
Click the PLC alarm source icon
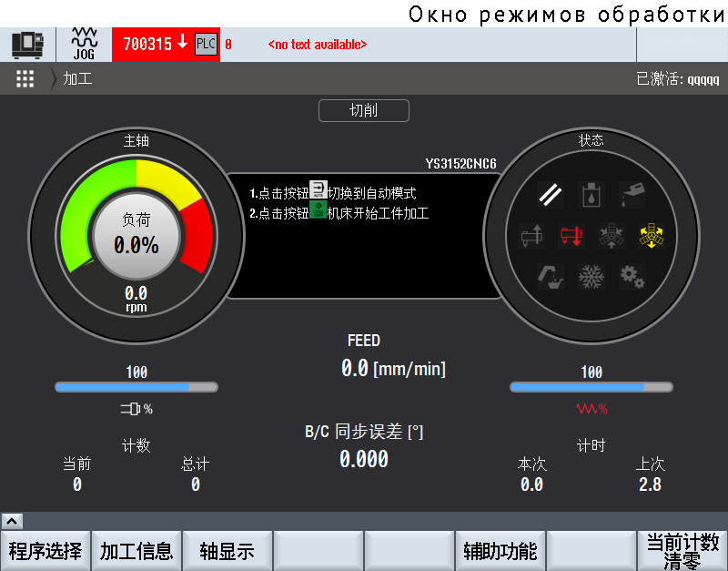click(207, 44)
